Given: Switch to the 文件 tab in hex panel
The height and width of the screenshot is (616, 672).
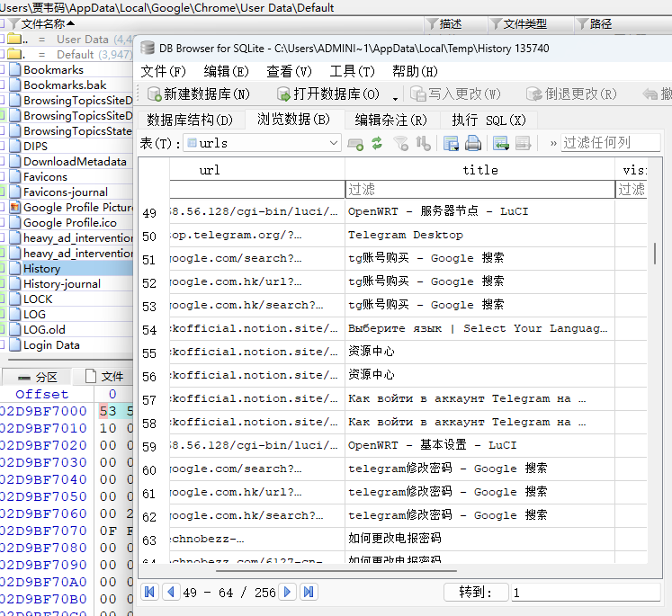Looking at the screenshot, I should (104, 377).
